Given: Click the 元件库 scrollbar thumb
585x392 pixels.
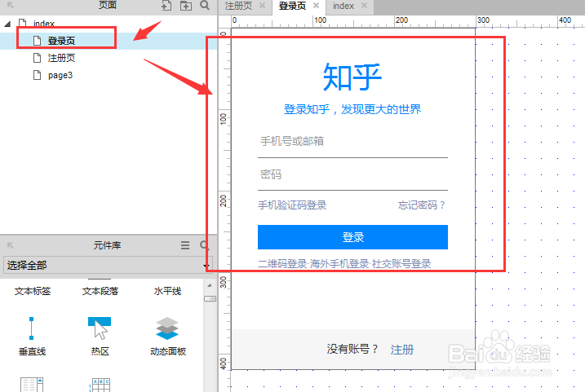Looking at the screenshot, I should pos(210,298).
